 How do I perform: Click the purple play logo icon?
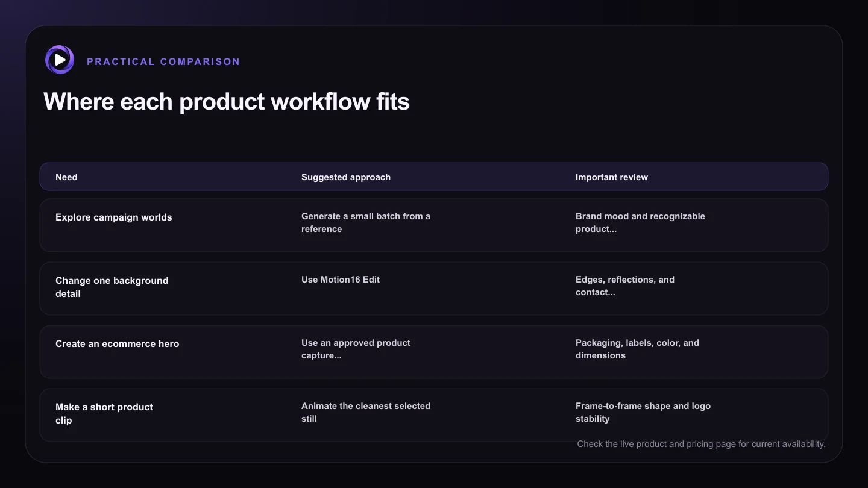click(x=60, y=60)
